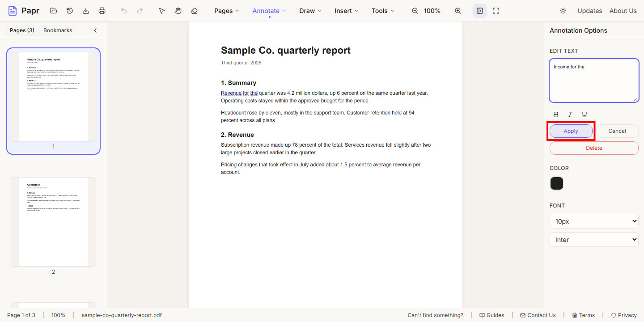Cancel the text edit
Viewport: 644px width, 322px height.
[617, 131]
